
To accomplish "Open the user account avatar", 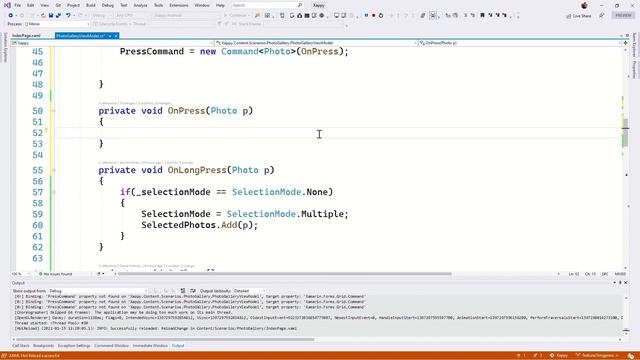I will pyautogui.click(x=584, y=5).
